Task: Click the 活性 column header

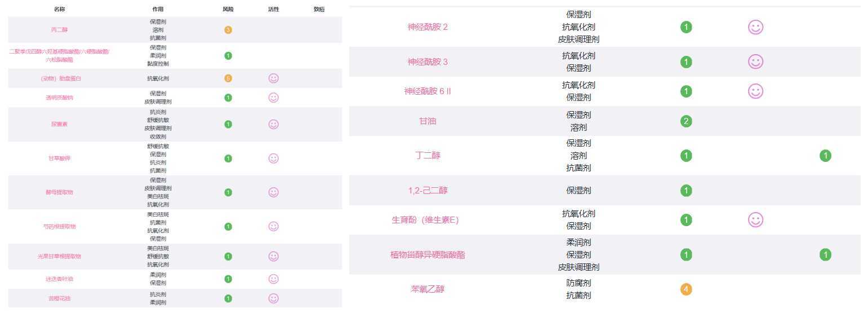Action: pos(274,10)
